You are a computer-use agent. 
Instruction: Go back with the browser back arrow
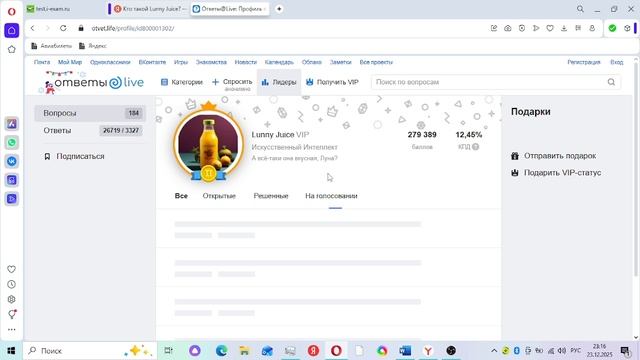[x=33, y=28]
